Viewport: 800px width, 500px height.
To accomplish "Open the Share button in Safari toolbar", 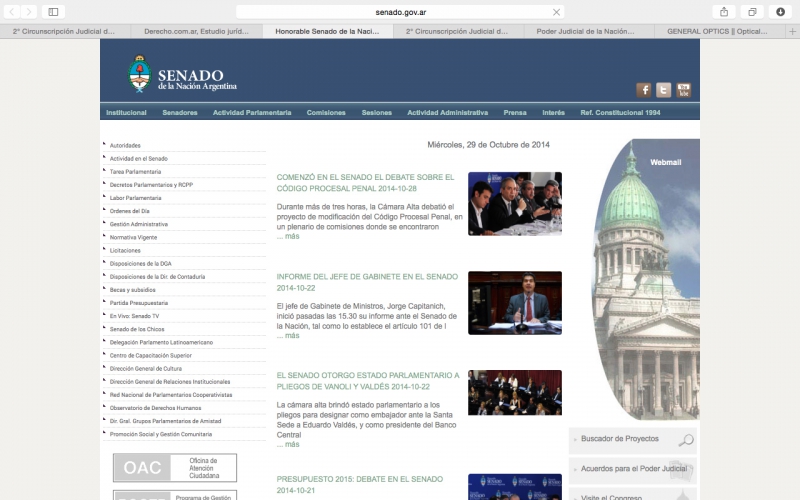I will 723,12.
